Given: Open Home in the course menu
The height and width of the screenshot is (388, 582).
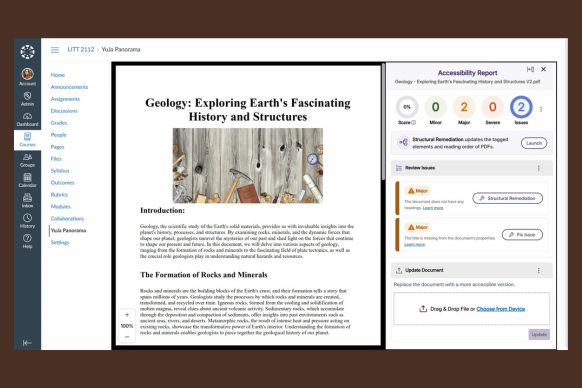Looking at the screenshot, I should tap(58, 75).
